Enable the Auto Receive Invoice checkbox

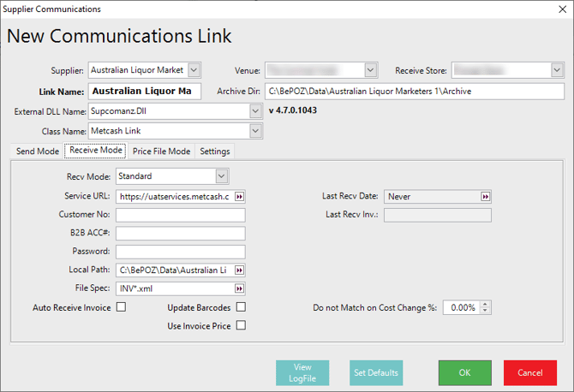[x=121, y=307]
